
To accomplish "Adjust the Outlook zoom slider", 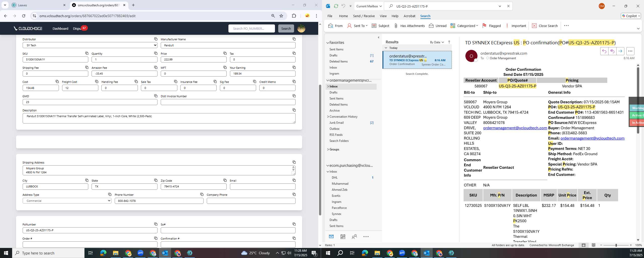I will [616, 245].
